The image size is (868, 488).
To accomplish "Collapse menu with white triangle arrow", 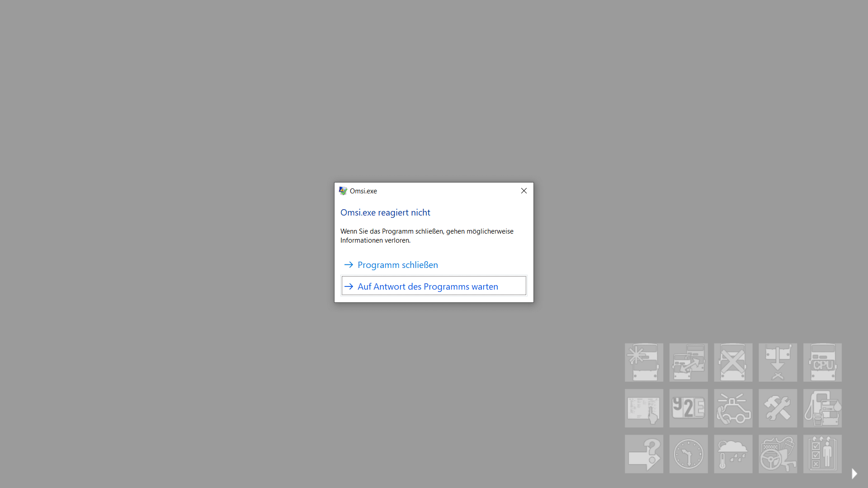I will pos(854,474).
